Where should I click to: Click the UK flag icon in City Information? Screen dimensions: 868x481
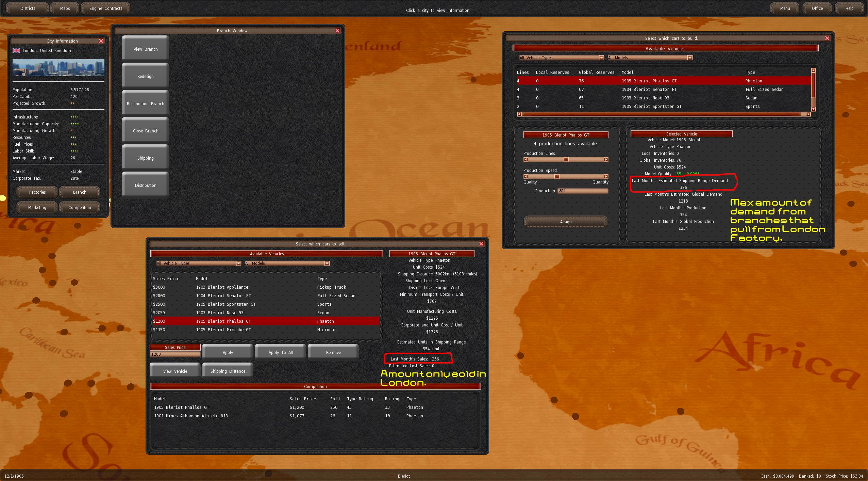point(16,51)
